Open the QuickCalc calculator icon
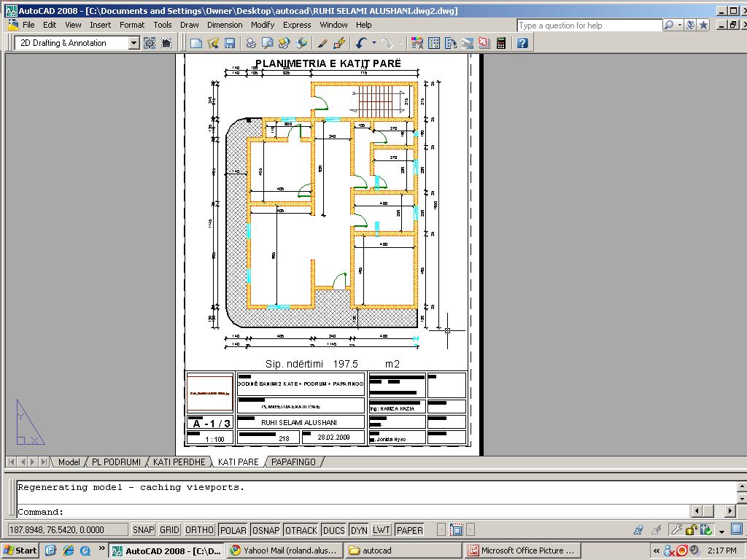 click(x=501, y=43)
